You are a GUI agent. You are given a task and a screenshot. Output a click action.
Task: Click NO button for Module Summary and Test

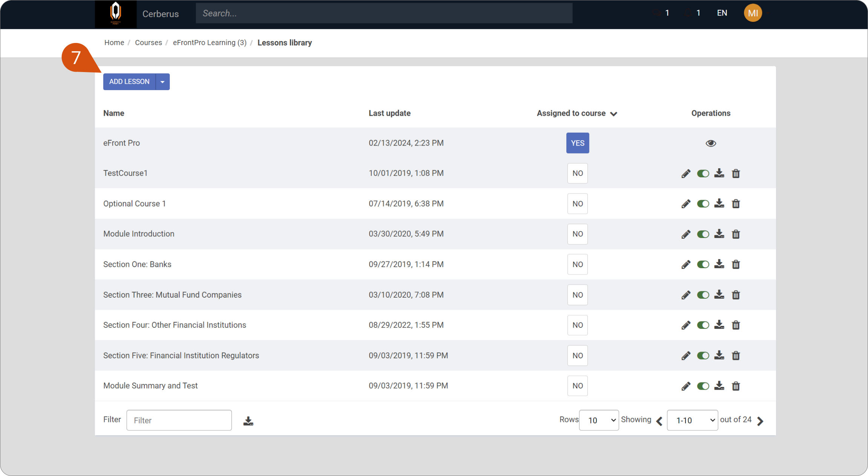pyautogui.click(x=578, y=386)
